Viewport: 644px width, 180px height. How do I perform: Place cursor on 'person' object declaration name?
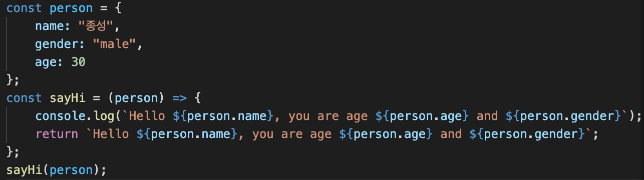click(72, 9)
